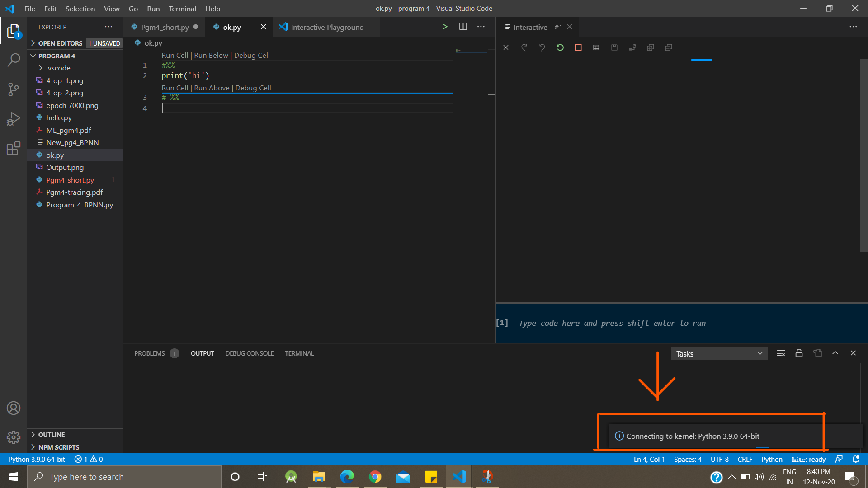Open the Run and Debug sidebar
This screenshot has width=868, height=488.
click(x=14, y=118)
